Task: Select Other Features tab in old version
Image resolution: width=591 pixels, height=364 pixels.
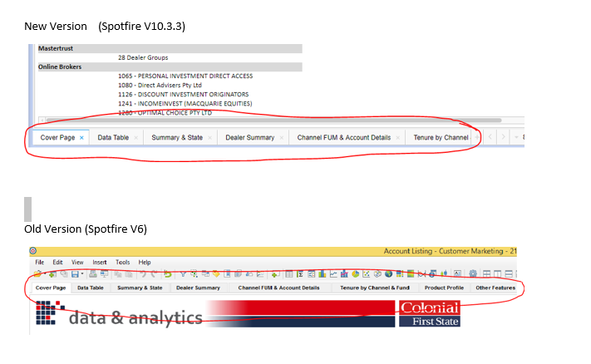Action: 495,288
